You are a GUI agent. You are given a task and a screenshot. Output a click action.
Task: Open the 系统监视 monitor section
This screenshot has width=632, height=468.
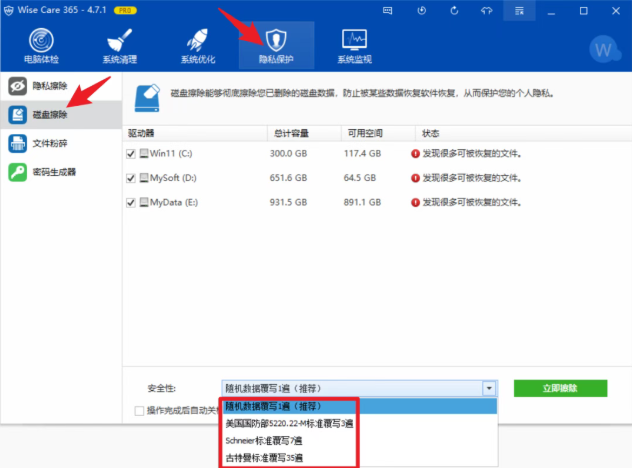click(x=353, y=45)
